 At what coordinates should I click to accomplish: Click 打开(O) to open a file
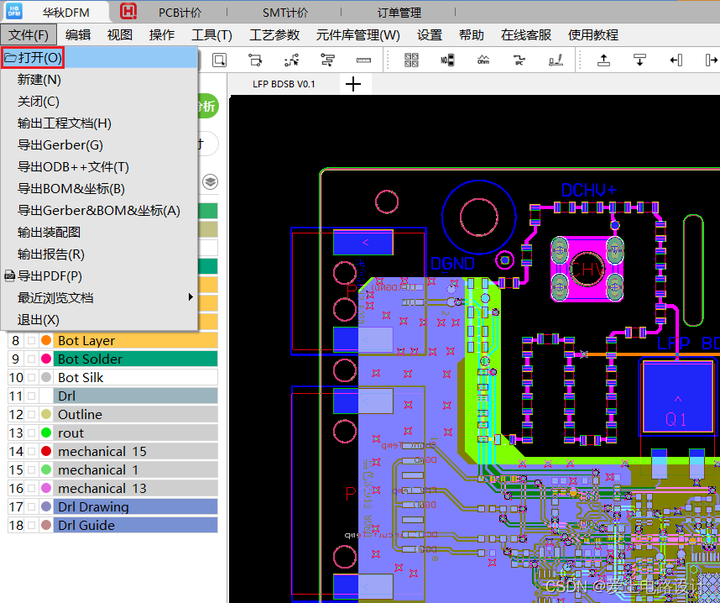pos(40,57)
